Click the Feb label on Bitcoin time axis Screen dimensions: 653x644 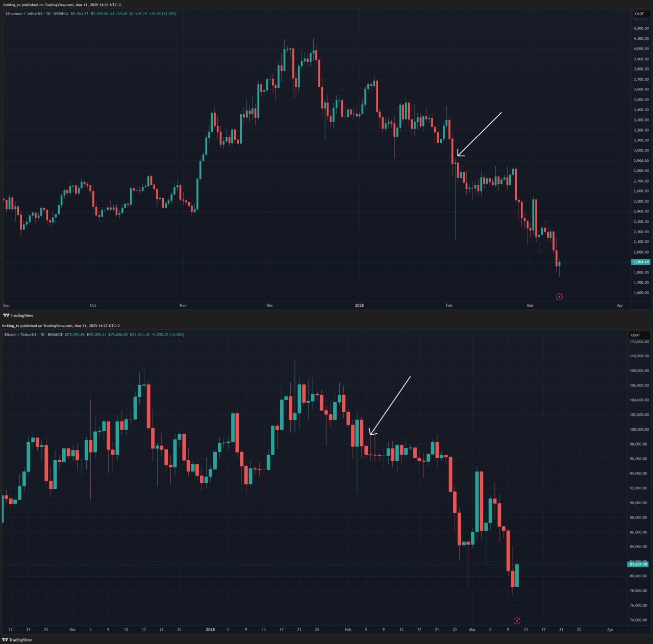(x=348, y=630)
